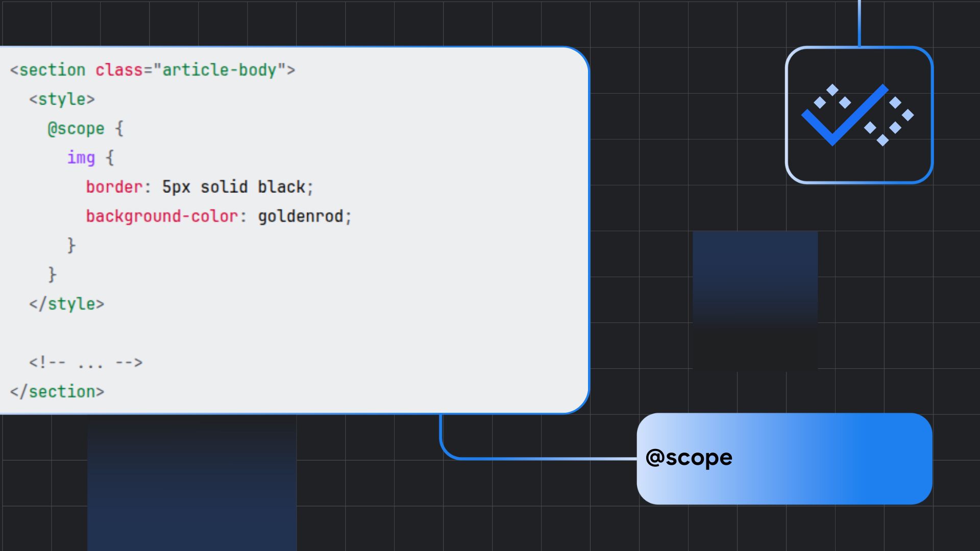Screen dimensions: 980x551
Task: Click the closing </section> tag
Action: pos(57,392)
